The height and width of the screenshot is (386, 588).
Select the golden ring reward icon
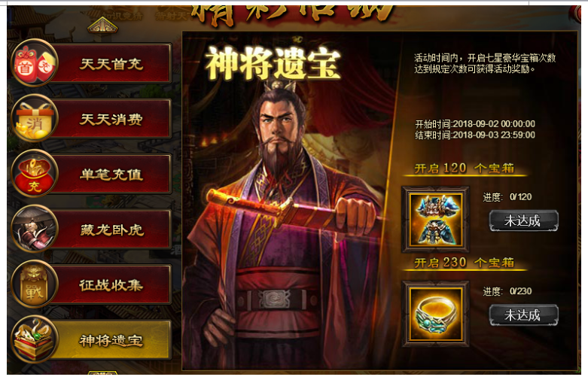[435, 314]
